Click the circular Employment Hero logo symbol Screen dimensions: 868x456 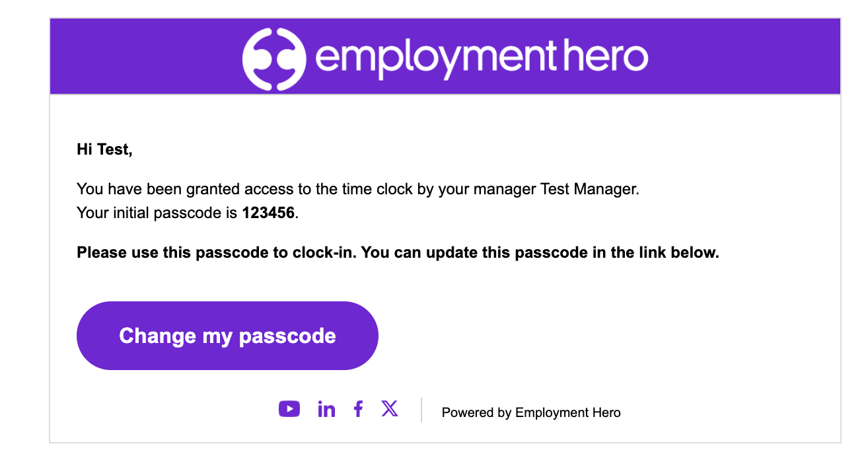tap(273, 57)
